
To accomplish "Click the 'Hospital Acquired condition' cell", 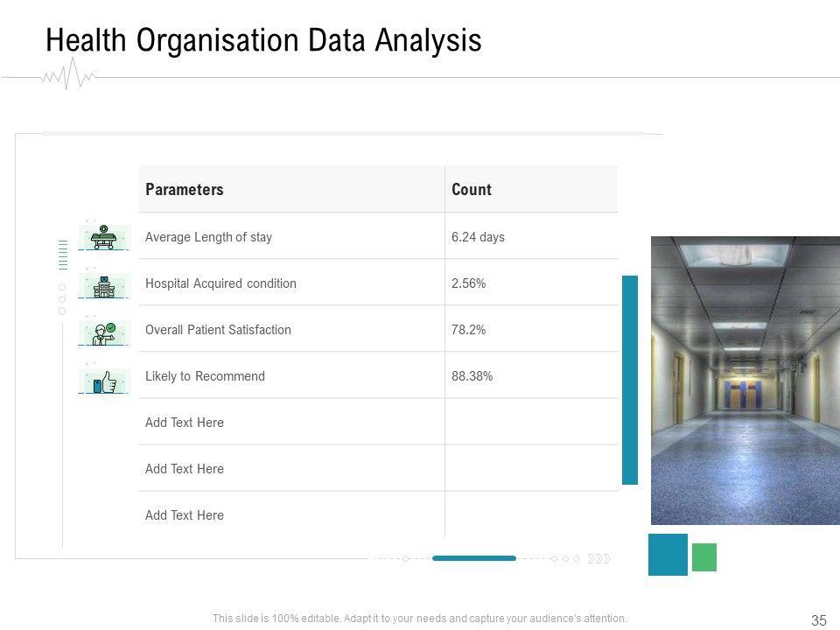I will tap(220, 283).
